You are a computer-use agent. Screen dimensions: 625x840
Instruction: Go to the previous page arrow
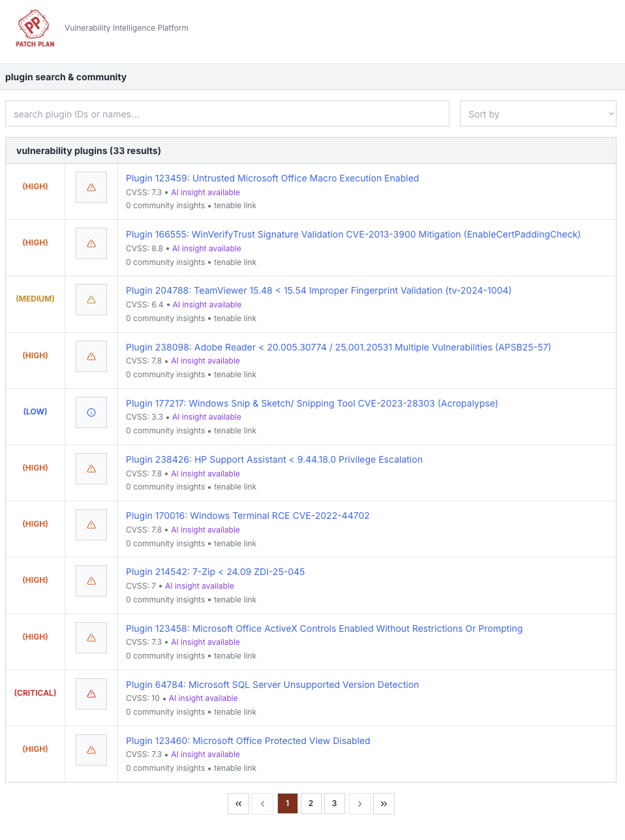[262, 803]
